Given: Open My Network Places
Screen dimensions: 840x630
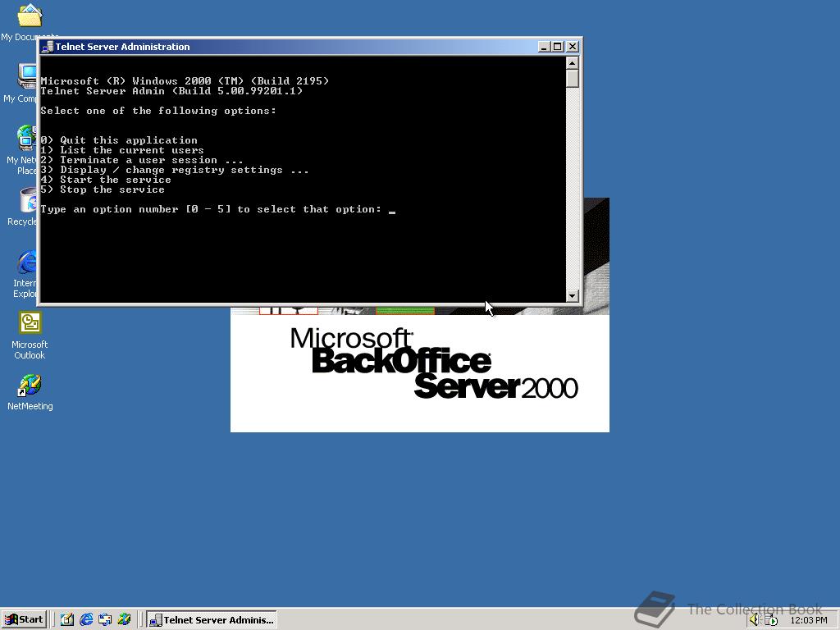Looking at the screenshot, I should tap(27, 136).
